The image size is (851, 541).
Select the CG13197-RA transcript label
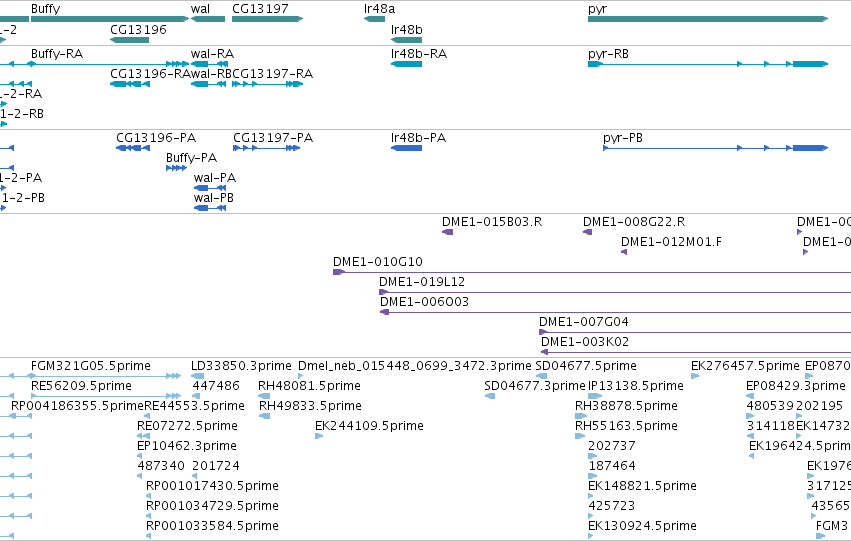tap(272, 74)
